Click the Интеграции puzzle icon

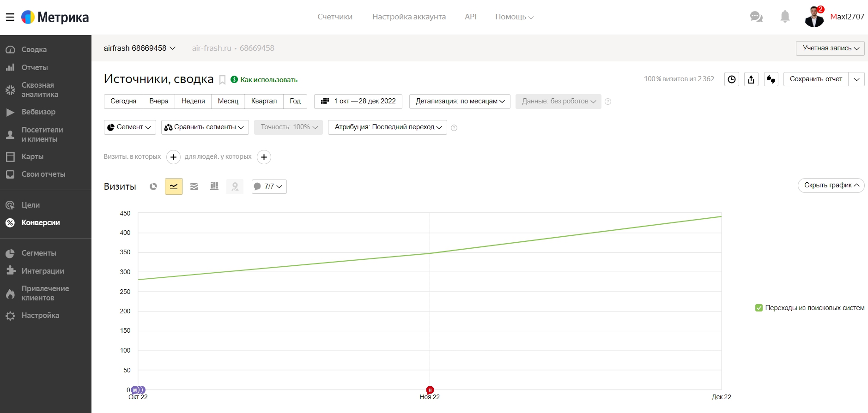(x=11, y=271)
